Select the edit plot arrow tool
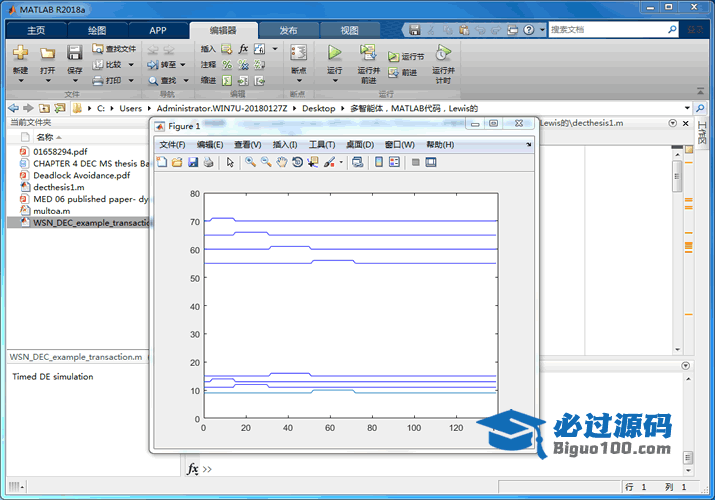Image resolution: width=715 pixels, height=500 pixels. click(x=230, y=162)
